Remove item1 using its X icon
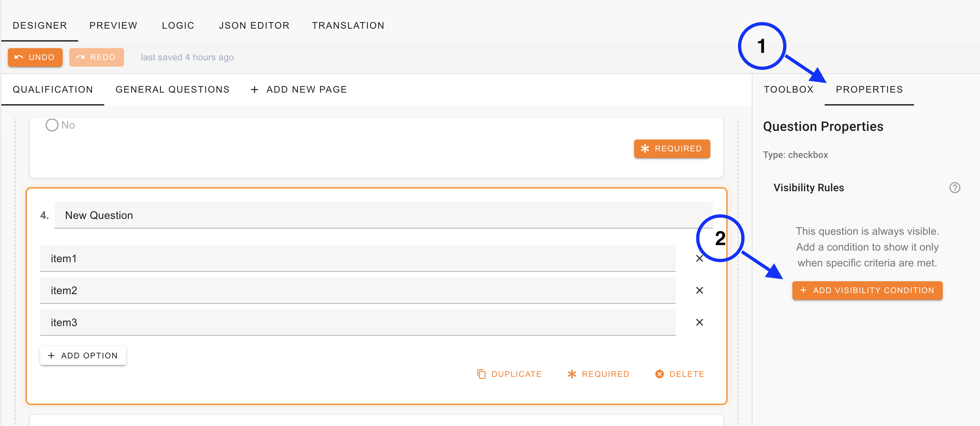This screenshot has width=980, height=426. 700,258
